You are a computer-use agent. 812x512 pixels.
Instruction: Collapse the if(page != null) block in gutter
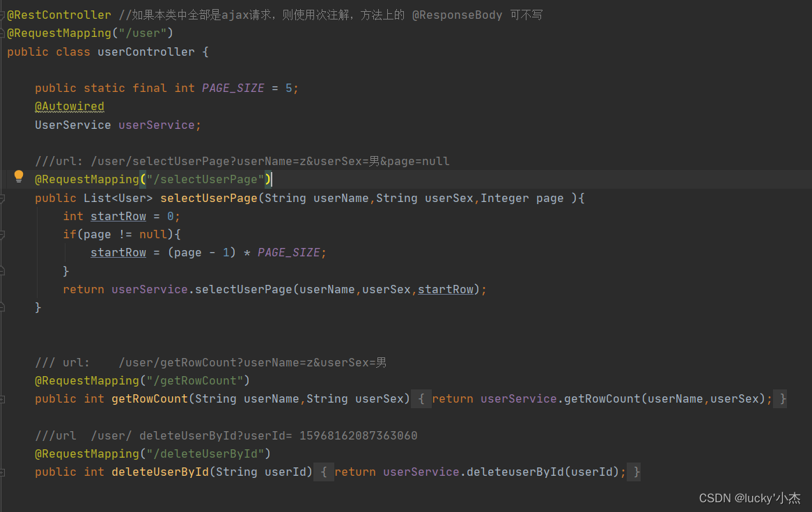click(2, 235)
